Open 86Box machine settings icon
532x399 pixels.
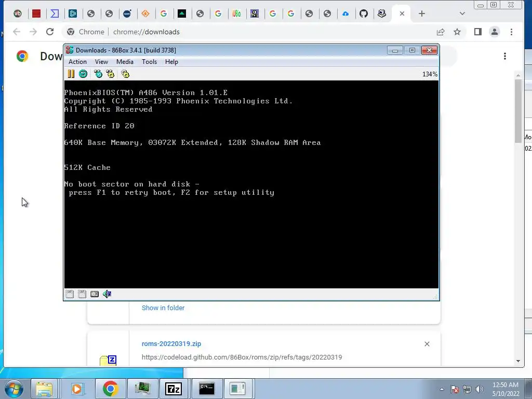click(125, 74)
